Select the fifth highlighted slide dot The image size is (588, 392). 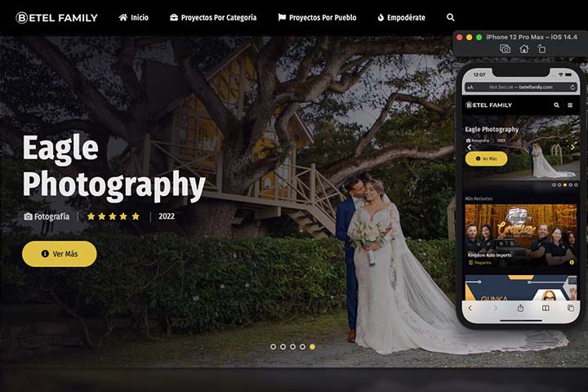(x=312, y=346)
